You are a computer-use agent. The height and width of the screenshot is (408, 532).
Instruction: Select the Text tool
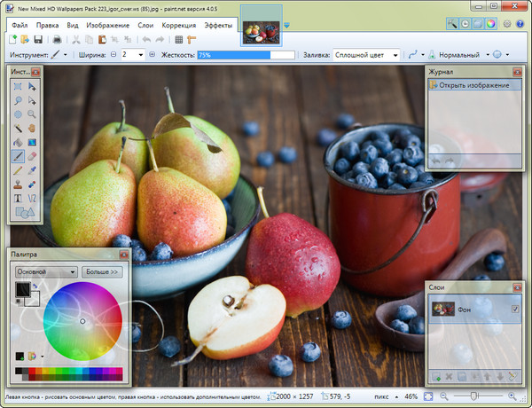click(x=18, y=198)
